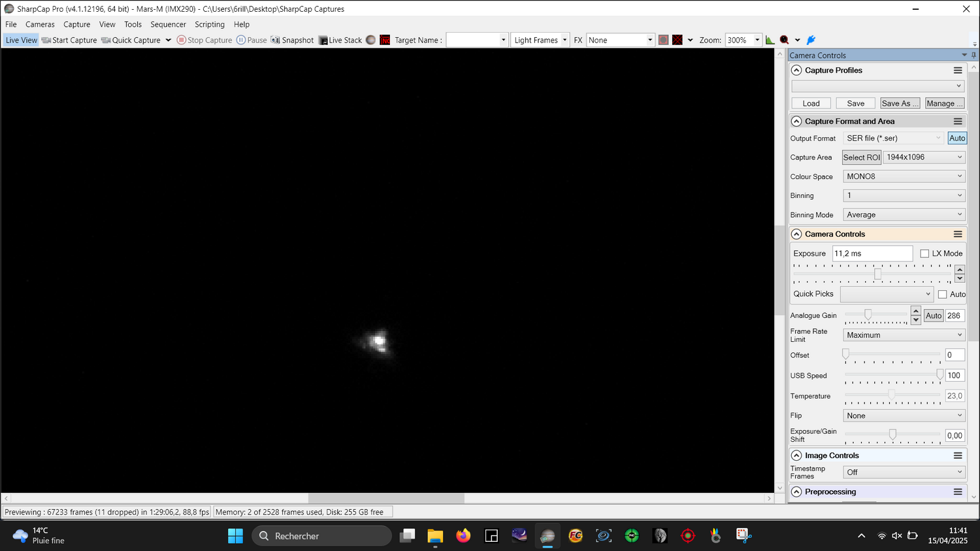Image resolution: width=980 pixels, height=551 pixels.
Task: Click the Quick Capture button
Action: (x=131, y=40)
